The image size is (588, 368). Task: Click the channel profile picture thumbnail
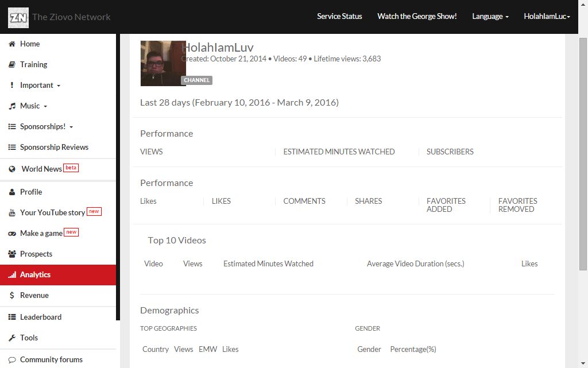[163, 63]
